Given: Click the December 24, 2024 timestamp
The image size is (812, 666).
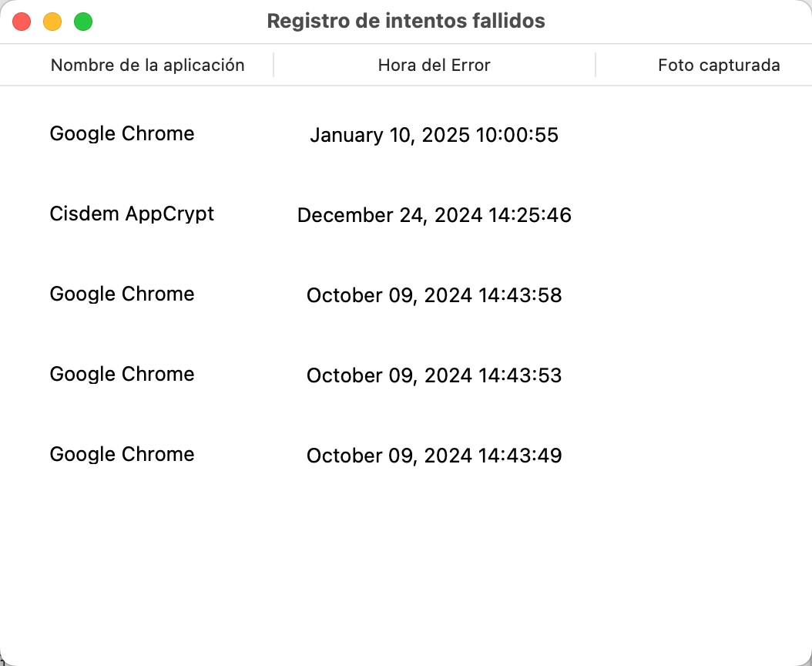Looking at the screenshot, I should [x=435, y=215].
